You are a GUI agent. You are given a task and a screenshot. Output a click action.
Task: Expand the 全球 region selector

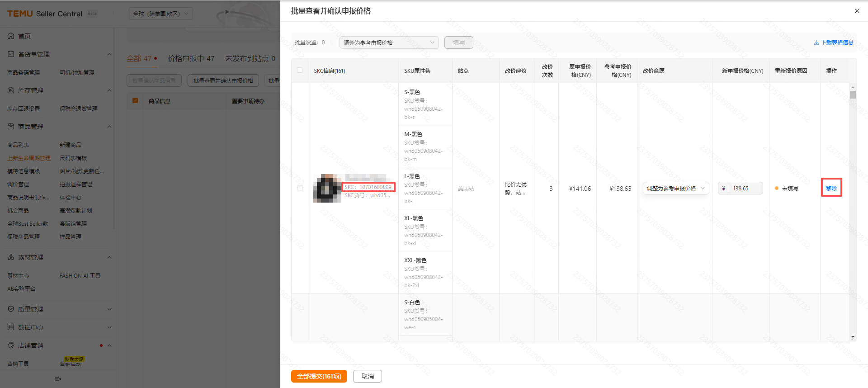(160, 14)
